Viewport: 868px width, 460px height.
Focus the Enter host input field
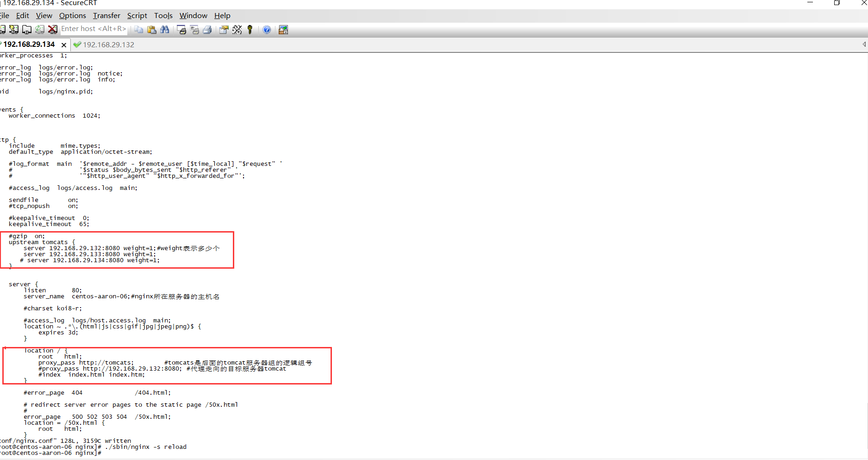pos(94,29)
